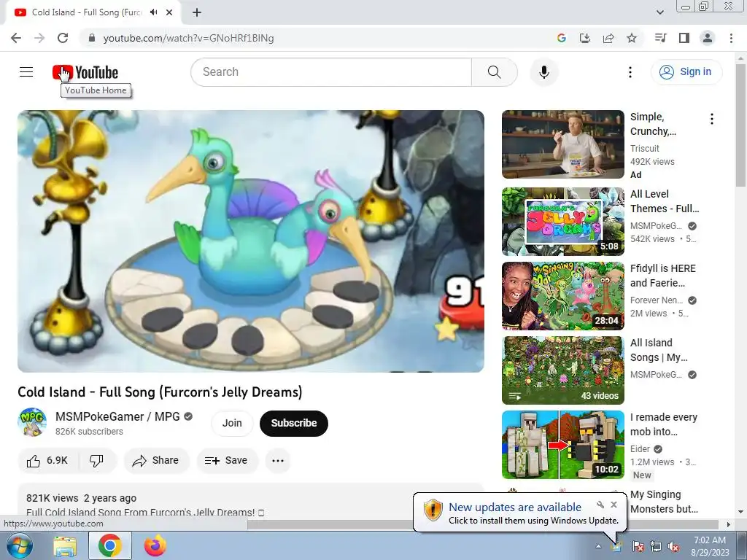Open I remade every mob thumbnail
747x560 pixels.
(x=562, y=444)
